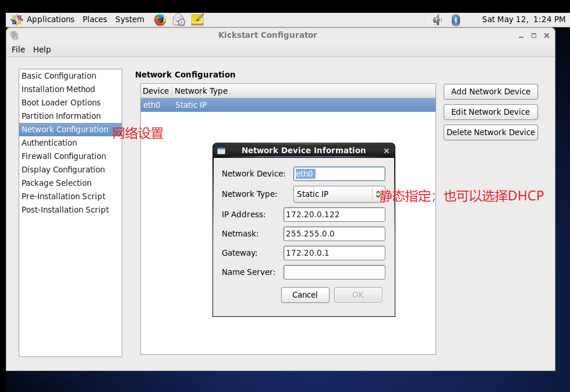This screenshot has height=392, width=570.
Task: Focus the Network Device field
Action: [x=339, y=174]
